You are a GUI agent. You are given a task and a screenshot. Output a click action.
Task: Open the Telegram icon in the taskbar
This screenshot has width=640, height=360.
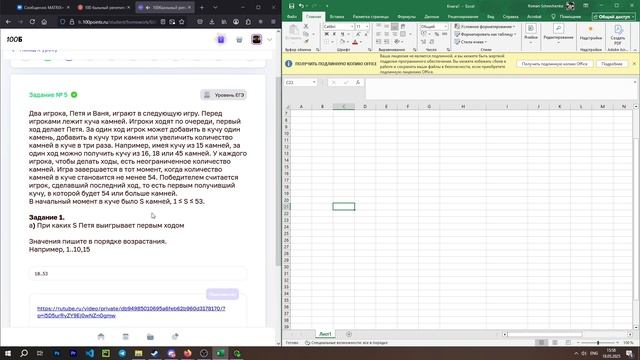pos(122,353)
